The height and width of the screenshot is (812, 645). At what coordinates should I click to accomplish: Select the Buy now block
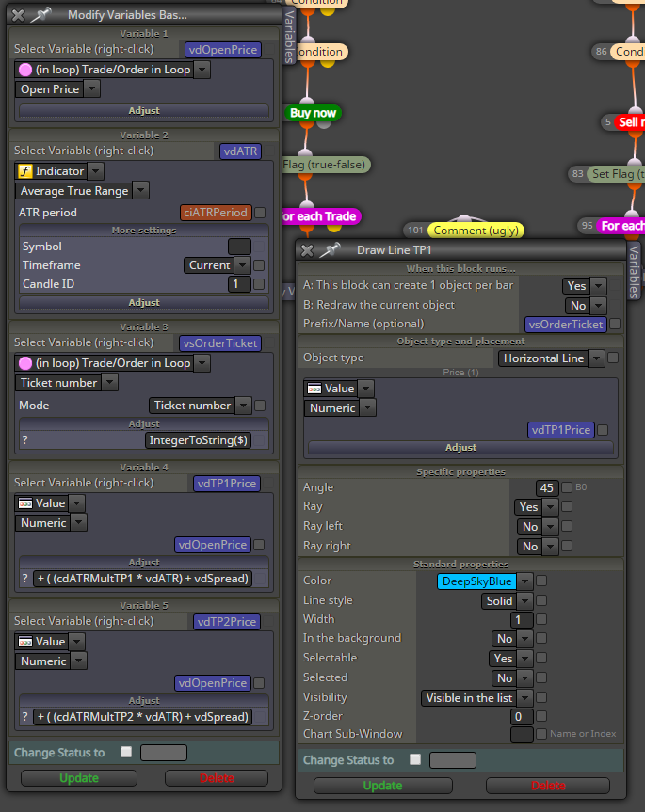click(x=313, y=113)
